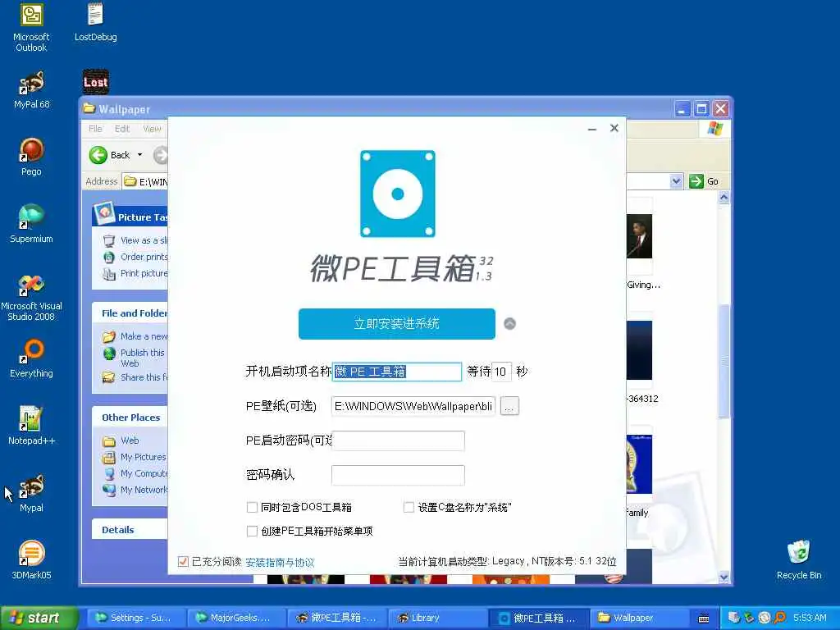The height and width of the screenshot is (630, 840).
Task: Click the blue install into system button
Action: pos(397,323)
